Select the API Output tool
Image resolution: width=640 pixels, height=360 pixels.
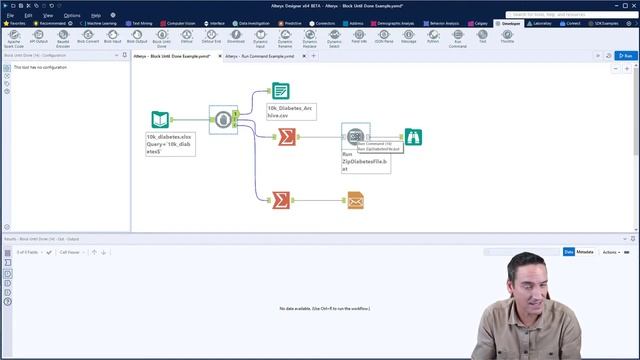click(x=39, y=37)
